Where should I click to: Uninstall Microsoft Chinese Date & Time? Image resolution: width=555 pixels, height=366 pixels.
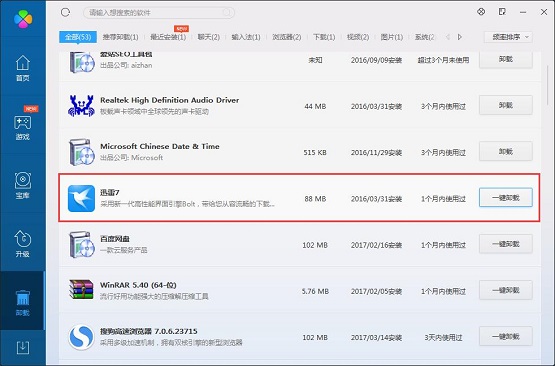tap(506, 151)
